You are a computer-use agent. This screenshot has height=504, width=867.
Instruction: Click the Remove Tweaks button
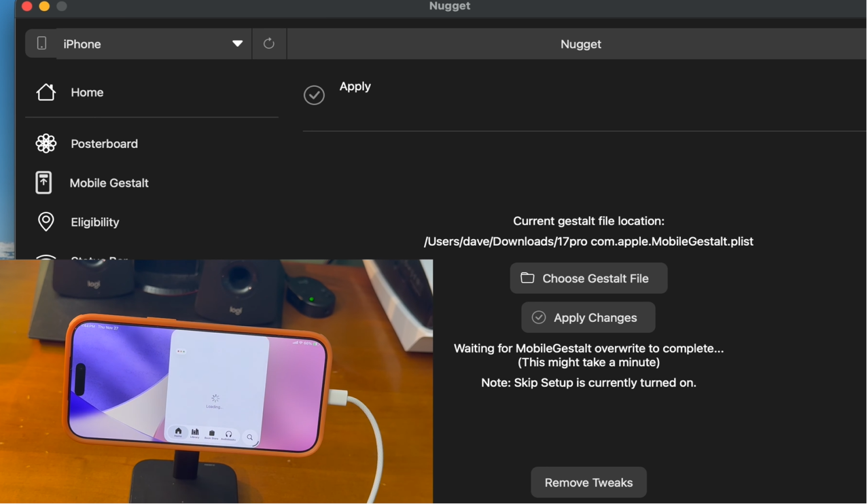(x=588, y=482)
